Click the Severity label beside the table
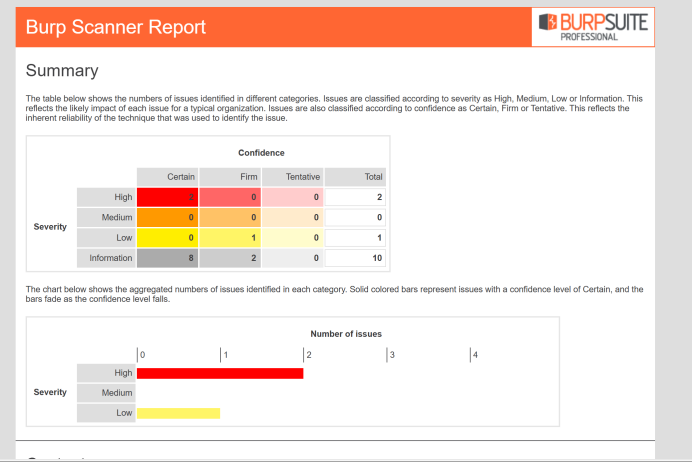The width and height of the screenshot is (692, 462). pos(50,227)
